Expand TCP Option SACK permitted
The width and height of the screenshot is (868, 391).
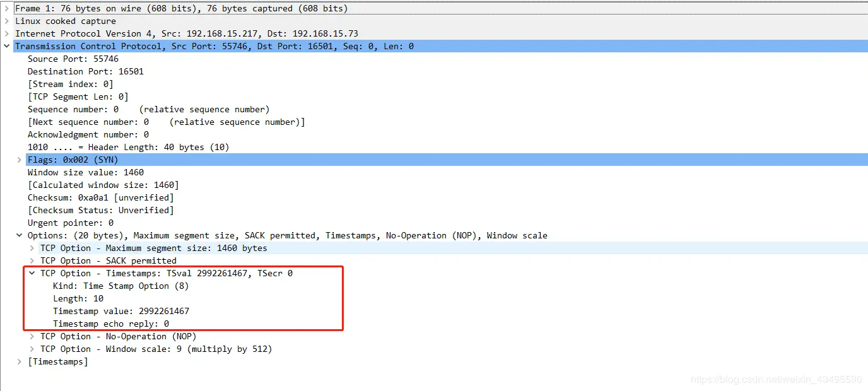(32, 260)
